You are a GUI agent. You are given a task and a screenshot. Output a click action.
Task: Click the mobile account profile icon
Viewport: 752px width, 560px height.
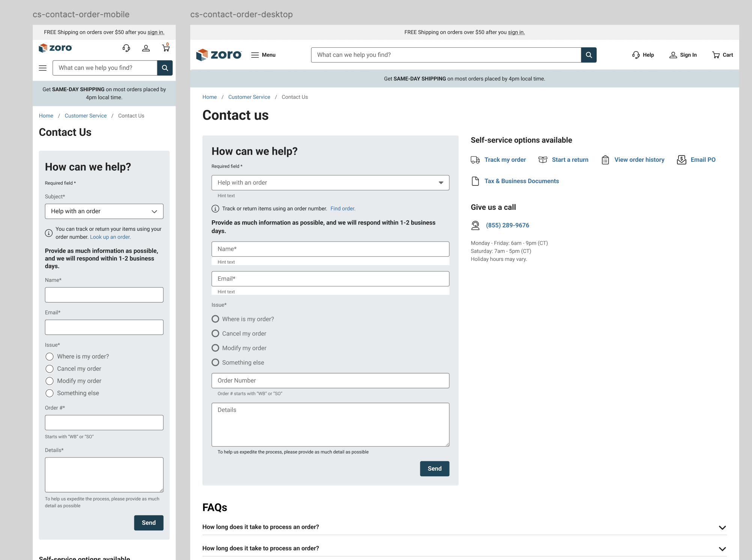coord(146,48)
